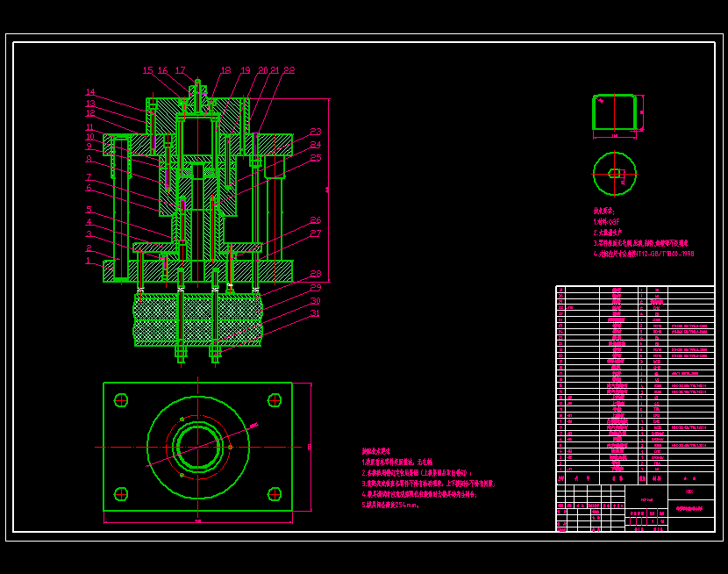Select part callout number 13
This screenshot has height=574, width=728.
[90, 103]
